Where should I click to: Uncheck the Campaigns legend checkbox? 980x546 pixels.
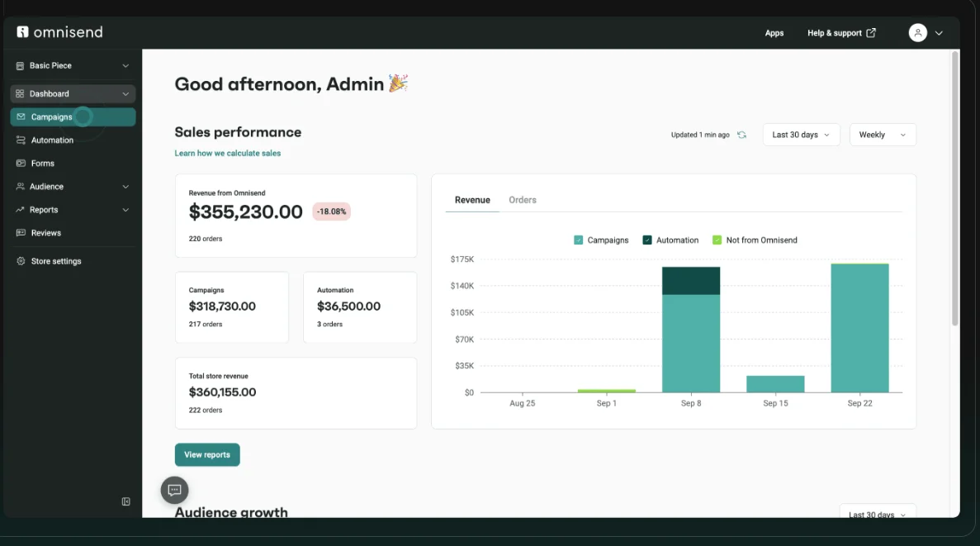tap(578, 240)
